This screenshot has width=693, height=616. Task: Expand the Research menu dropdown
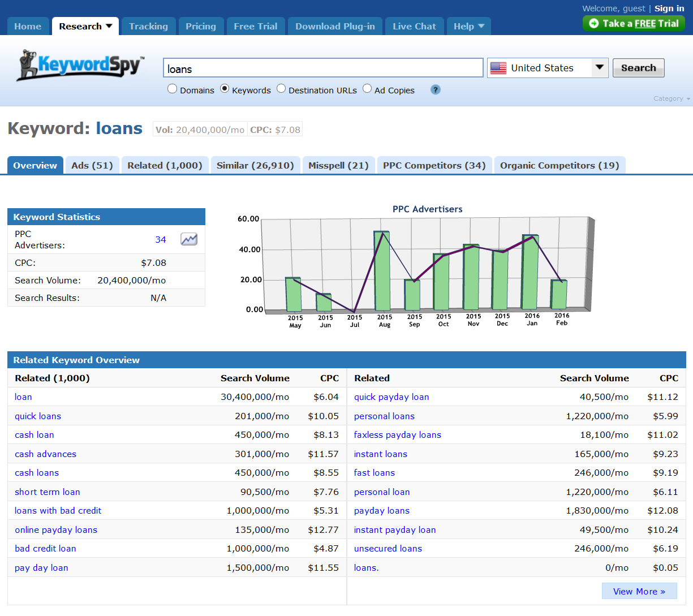click(109, 26)
